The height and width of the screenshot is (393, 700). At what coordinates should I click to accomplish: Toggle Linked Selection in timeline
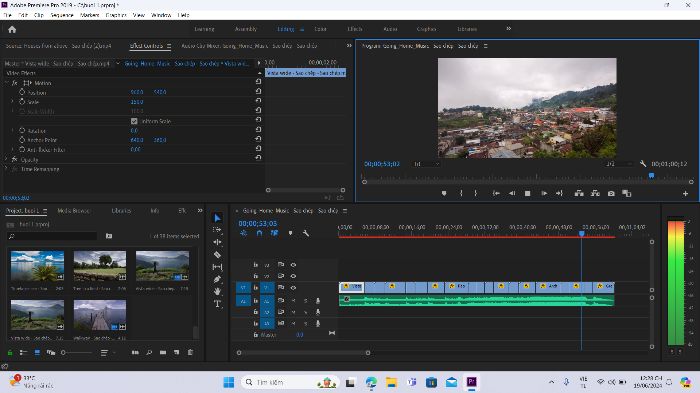(274, 233)
